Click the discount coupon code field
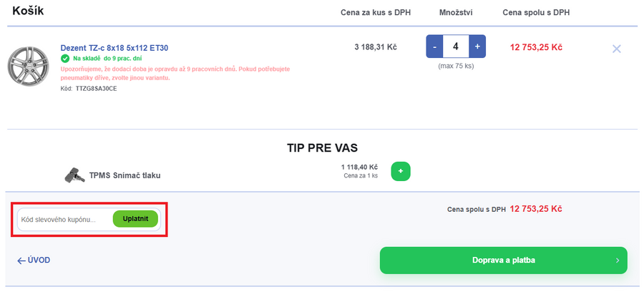Screen dimensions: 644x297 click(64, 219)
